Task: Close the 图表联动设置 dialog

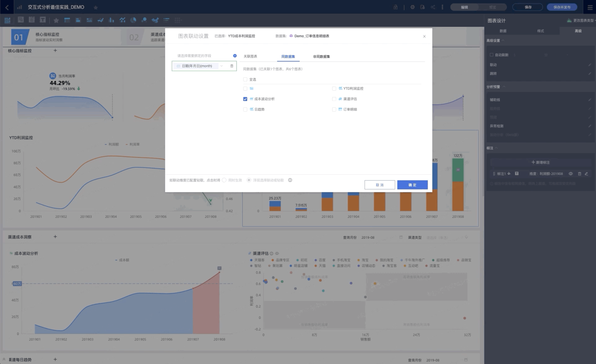Action: tap(424, 36)
